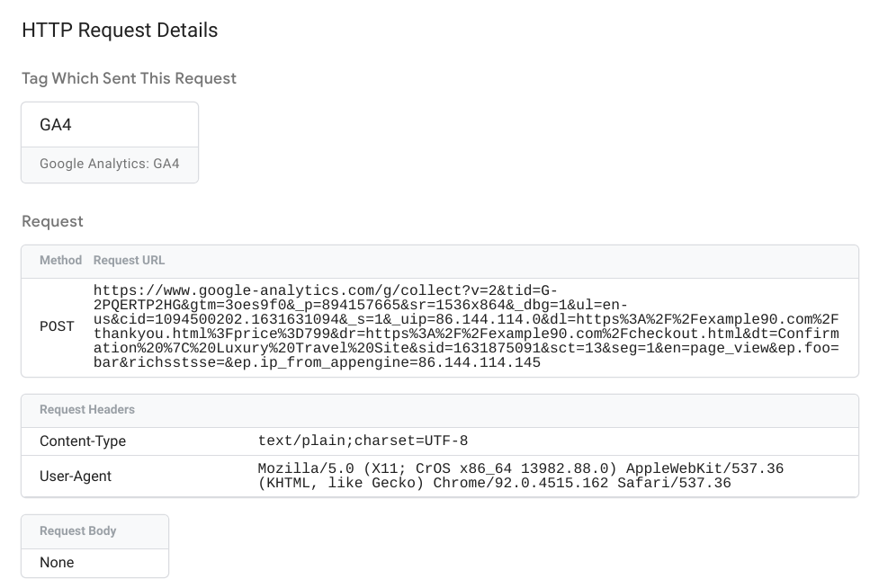
Task: Click the POST method cell
Action: tap(57, 326)
